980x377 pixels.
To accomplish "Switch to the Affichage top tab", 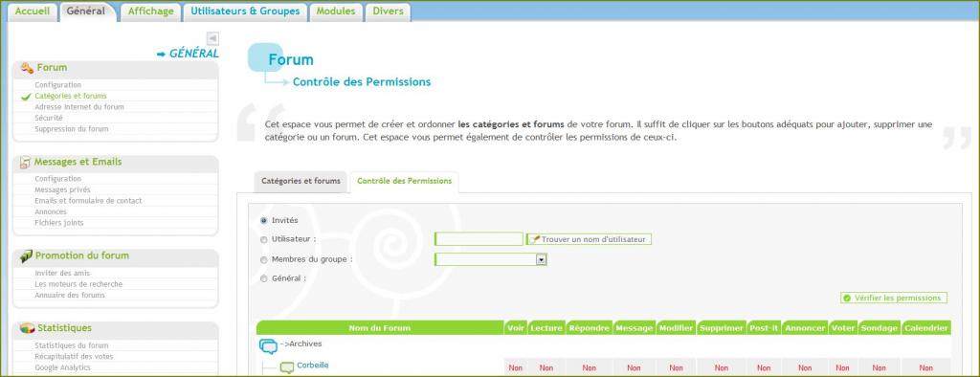I will [150, 11].
